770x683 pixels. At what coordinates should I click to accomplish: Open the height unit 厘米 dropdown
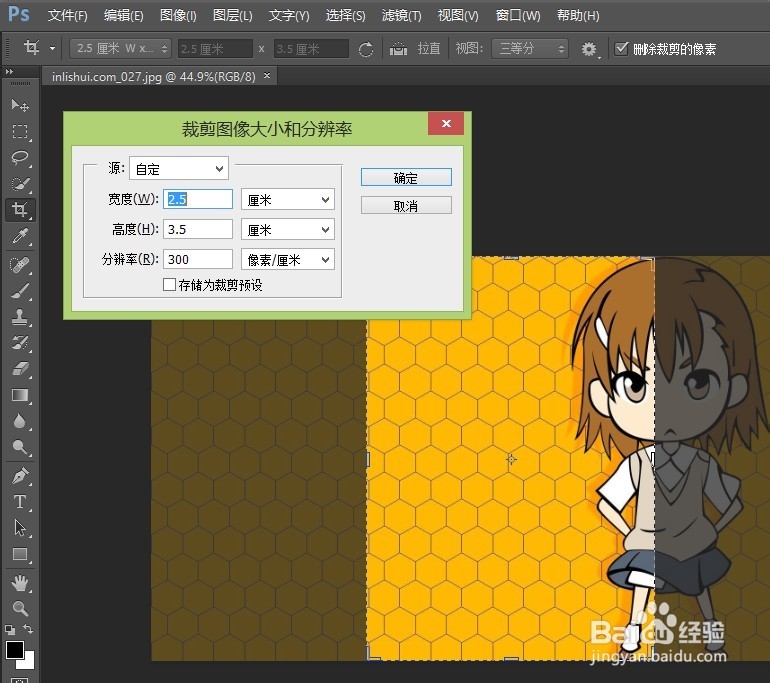pyautogui.click(x=288, y=229)
